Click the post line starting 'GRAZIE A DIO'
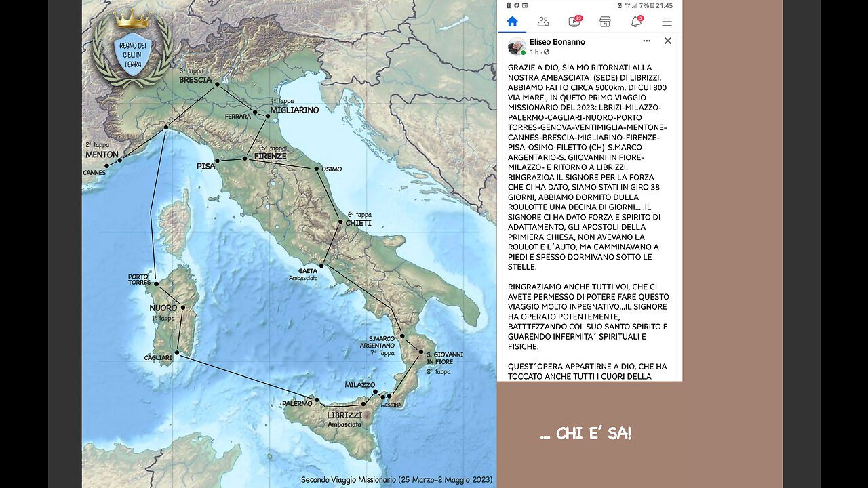868x488 pixels. 580,68
